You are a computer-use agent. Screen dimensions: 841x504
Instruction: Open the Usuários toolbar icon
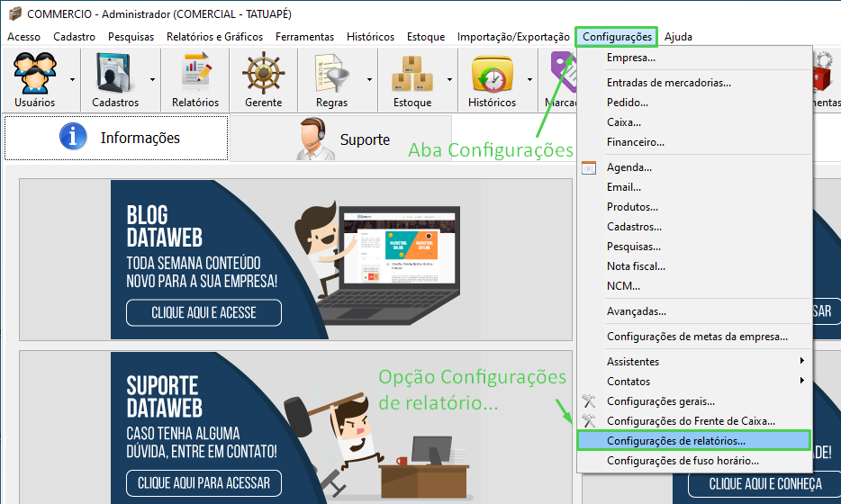tap(35, 72)
